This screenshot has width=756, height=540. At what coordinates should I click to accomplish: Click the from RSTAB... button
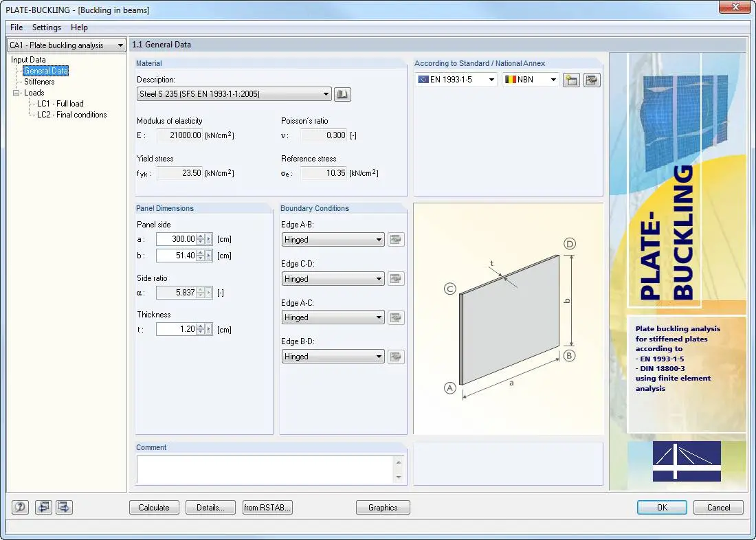pos(267,507)
